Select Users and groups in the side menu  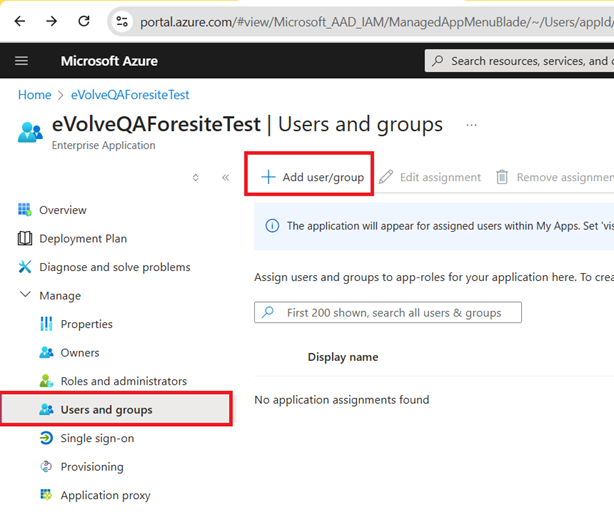point(116,409)
